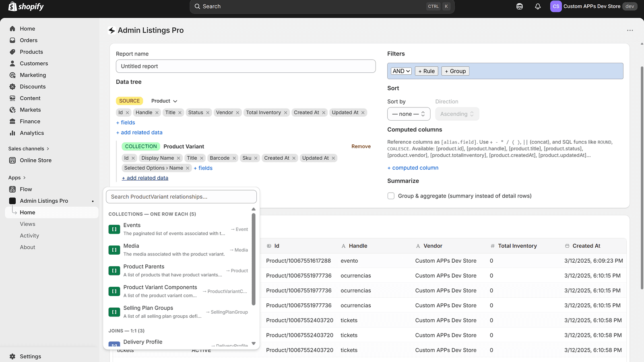The height and width of the screenshot is (362, 644).
Task: Remove the Vendor field chip
Action: pyautogui.click(x=238, y=113)
